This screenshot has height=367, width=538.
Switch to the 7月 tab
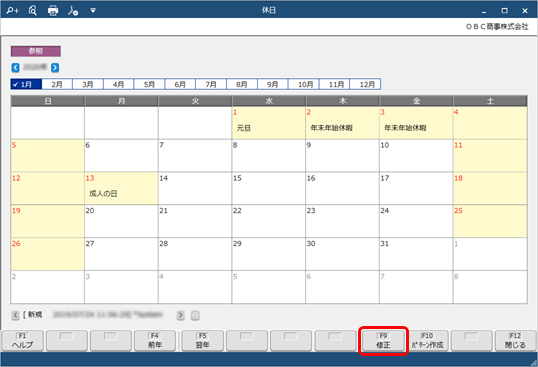click(x=211, y=84)
